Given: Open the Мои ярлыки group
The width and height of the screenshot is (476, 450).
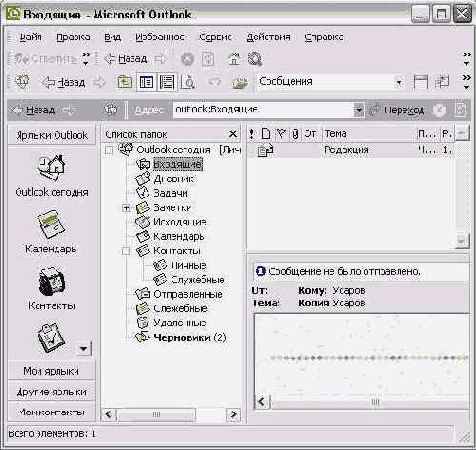Looking at the screenshot, I should click(x=52, y=371).
